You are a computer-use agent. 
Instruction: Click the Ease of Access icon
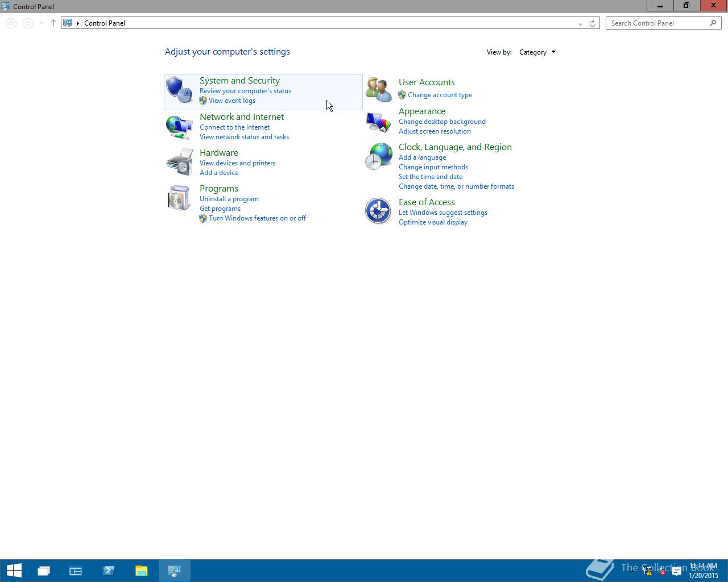click(378, 211)
